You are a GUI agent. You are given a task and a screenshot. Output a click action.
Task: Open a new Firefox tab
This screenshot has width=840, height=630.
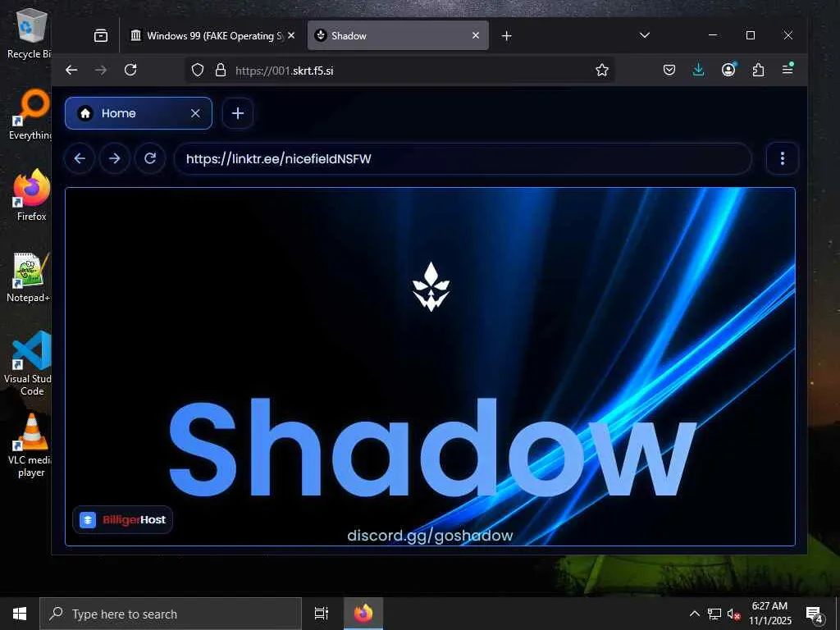(506, 36)
